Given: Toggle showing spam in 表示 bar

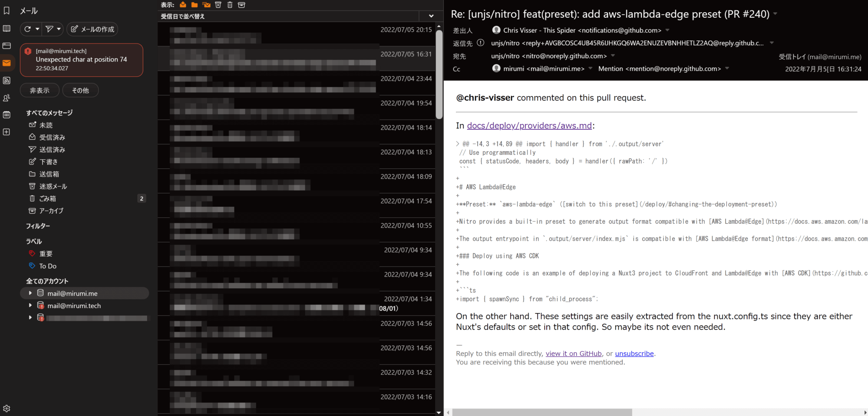Looking at the screenshot, I should pyautogui.click(x=218, y=5).
